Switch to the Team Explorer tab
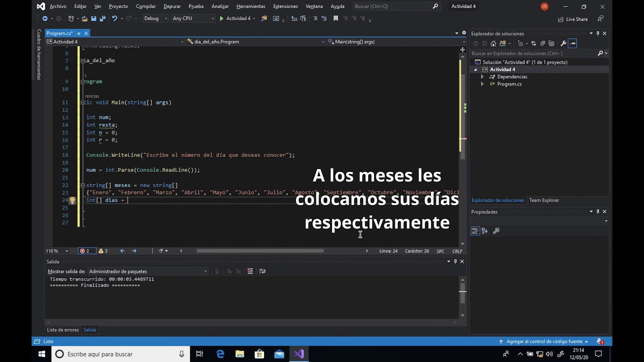Image resolution: width=644 pixels, height=362 pixels. click(x=544, y=200)
